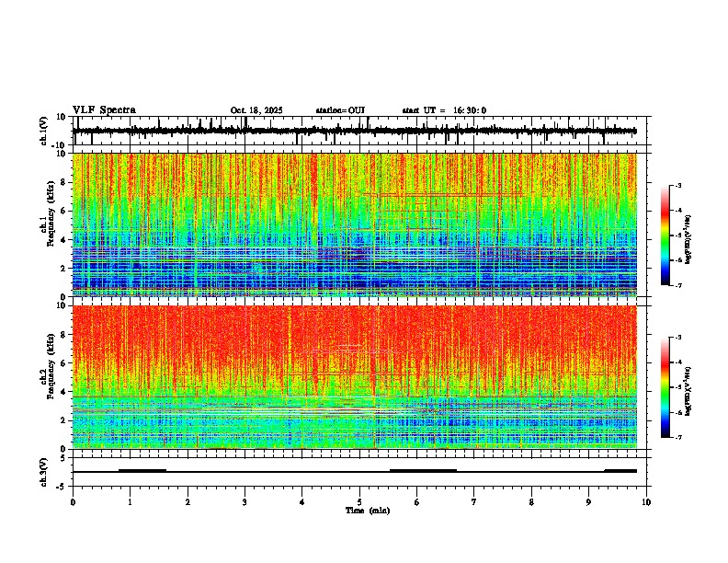Click the "VLF Spectra" title text

tap(104, 110)
